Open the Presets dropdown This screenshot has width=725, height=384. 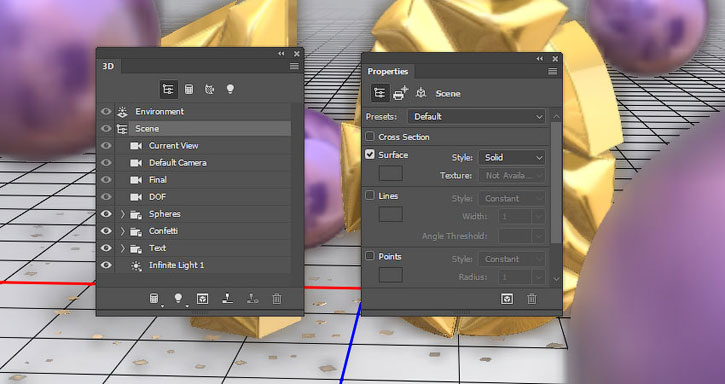[x=477, y=117]
